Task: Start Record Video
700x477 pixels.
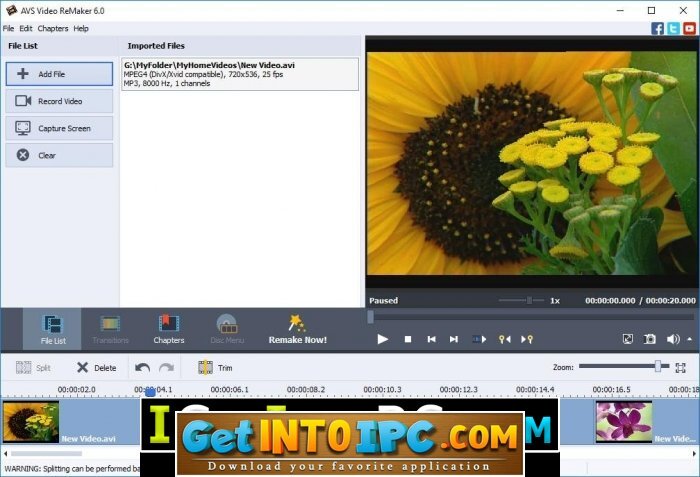Action: pyautogui.click(x=59, y=101)
